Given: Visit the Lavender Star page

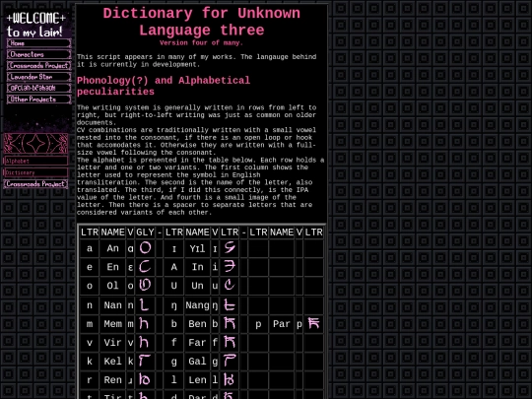Looking at the screenshot, I should click(x=39, y=77).
